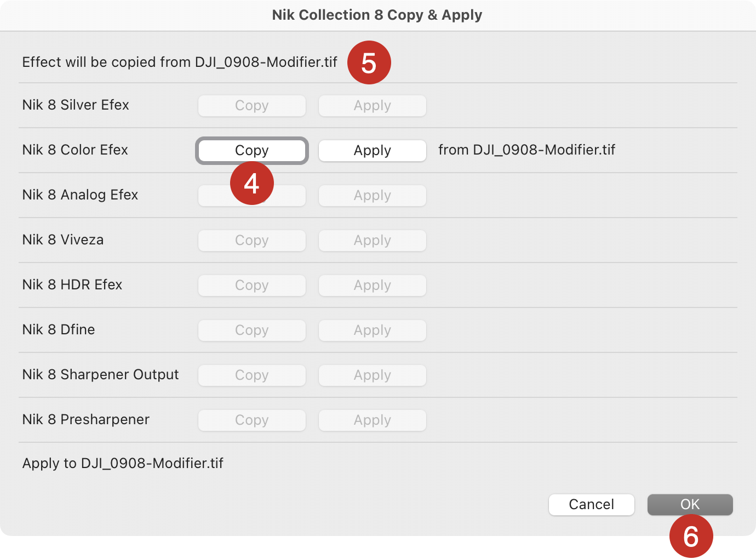Image resolution: width=756 pixels, height=559 pixels.
Task: Click Copy in the Nik 8 Dfine row
Action: point(252,330)
